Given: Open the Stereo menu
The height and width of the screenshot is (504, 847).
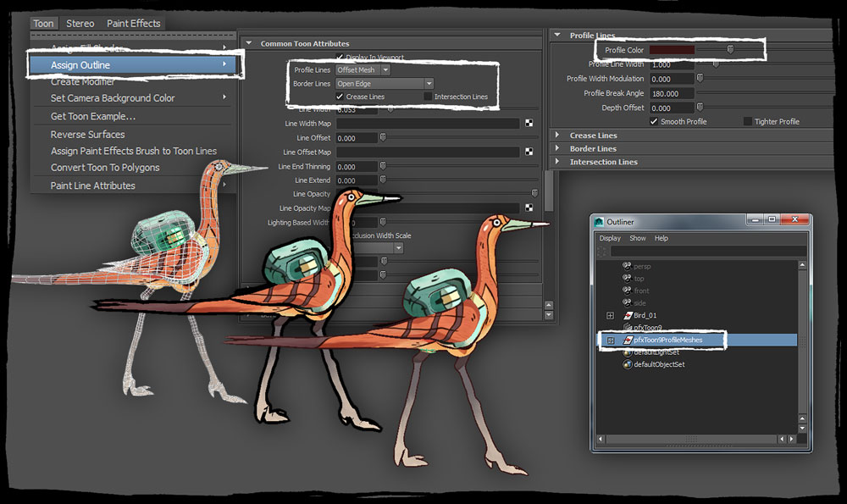Looking at the screenshot, I should point(80,23).
